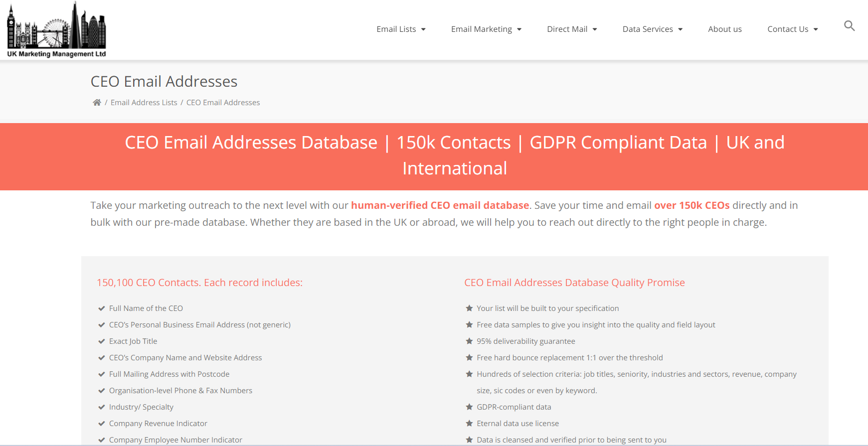The width and height of the screenshot is (868, 446).
Task: Click text '95% deliverability guarantee'
Action: (526, 341)
